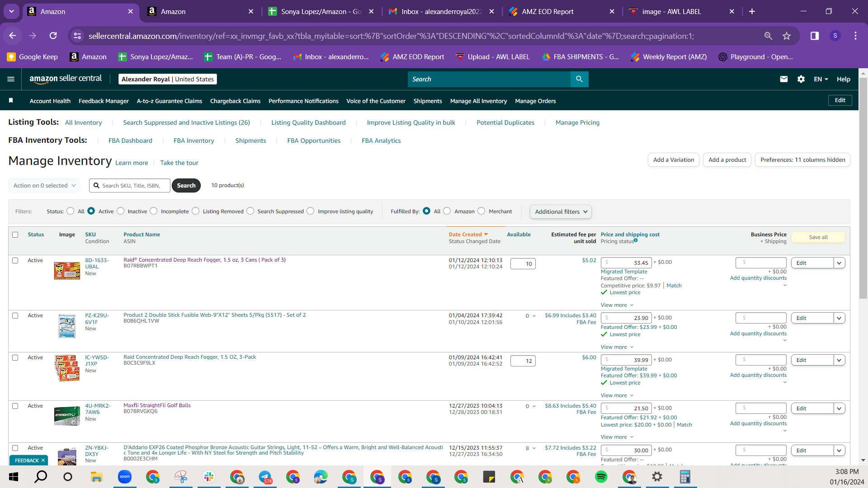
Task: Open the messages envelope icon
Action: [x=784, y=79]
